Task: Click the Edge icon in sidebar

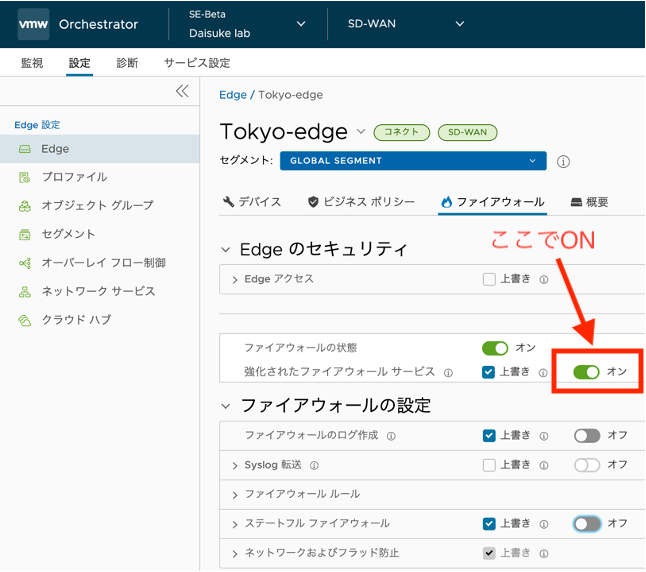Action: pyautogui.click(x=24, y=149)
